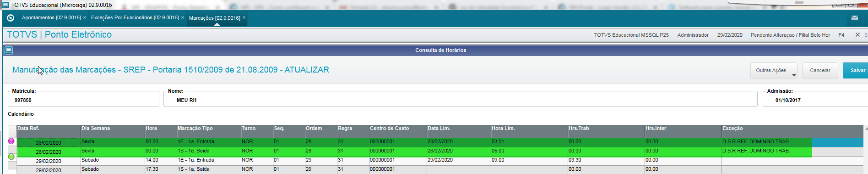The width and height of the screenshot is (868, 174).
Task: Click the Seq. column header
Action: click(x=289, y=131)
